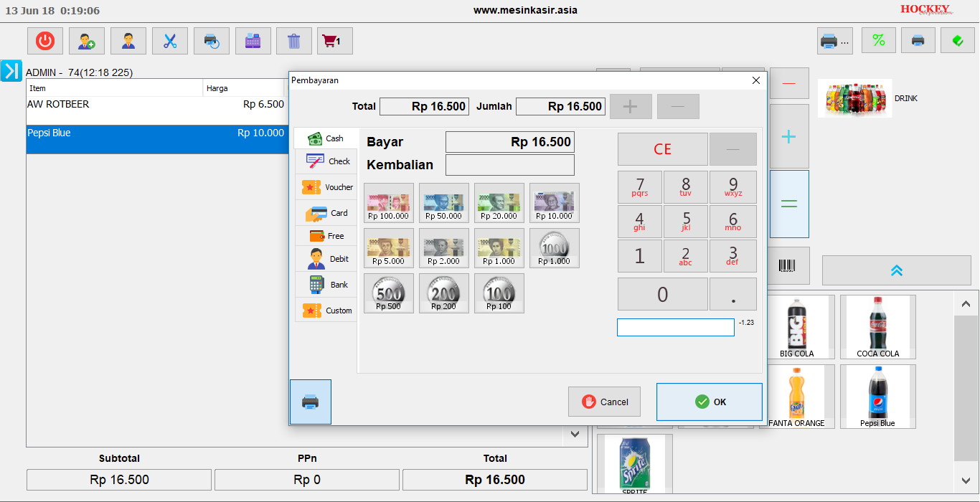Select the Rp 50.000 banknote
Viewport: 980px width, 502px height.
(444, 203)
